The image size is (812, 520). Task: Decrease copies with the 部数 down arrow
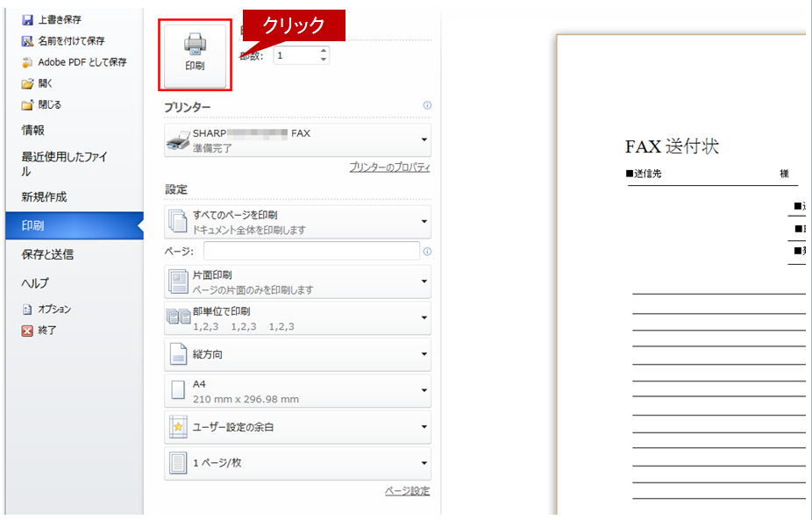click(x=324, y=60)
